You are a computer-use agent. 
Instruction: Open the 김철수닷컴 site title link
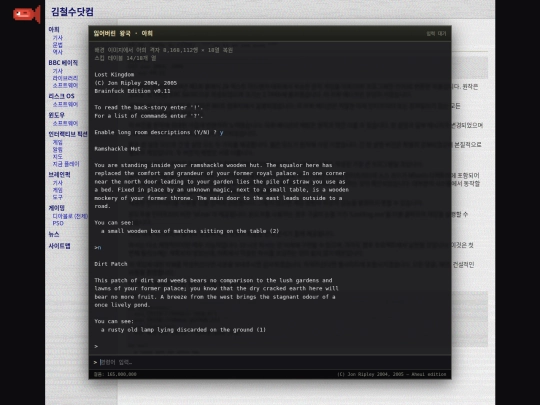coord(72,12)
